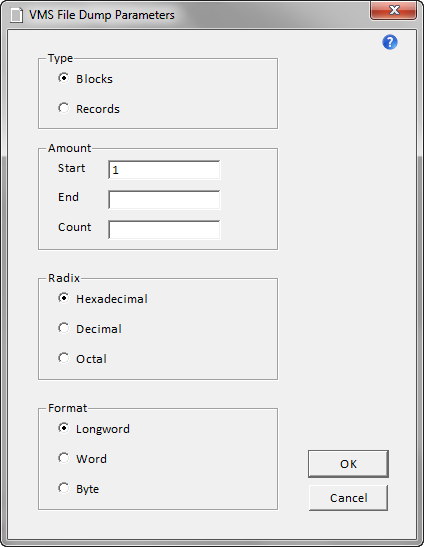Focus the End input field

(x=164, y=200)
